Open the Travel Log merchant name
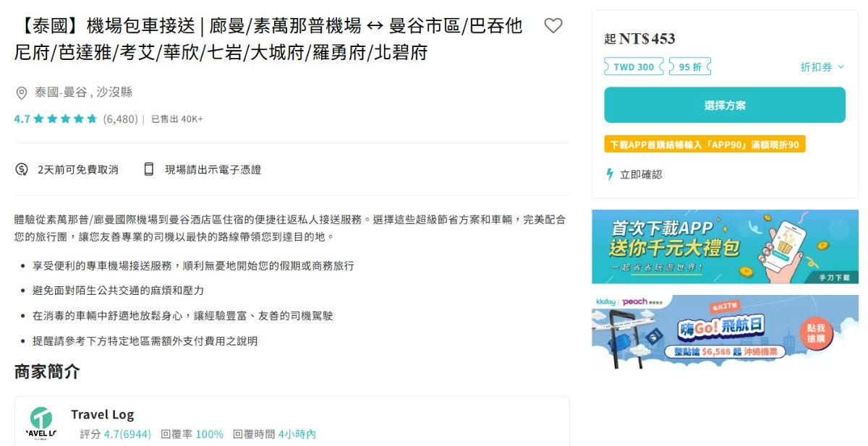Screen dimensions: 868x446 coord(102,414)
